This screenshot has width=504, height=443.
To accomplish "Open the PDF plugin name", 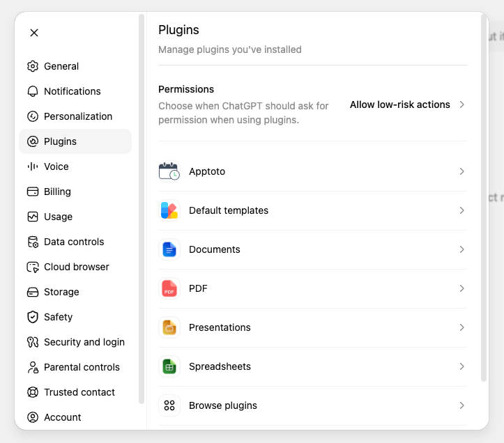I will tap(198, 288).
